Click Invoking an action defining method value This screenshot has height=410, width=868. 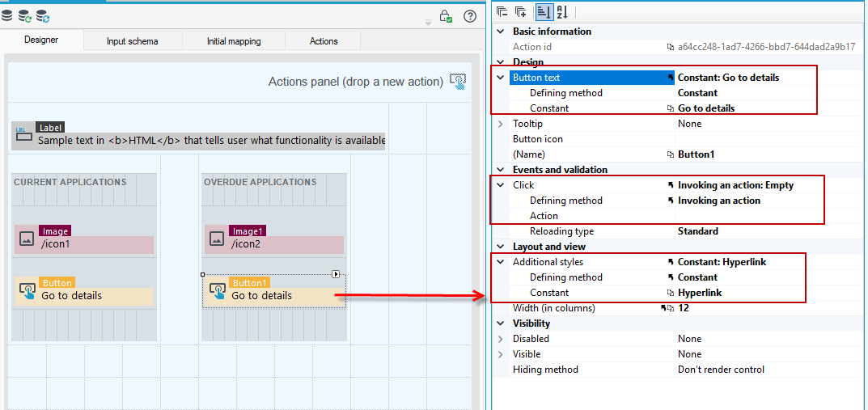click(x=719, y=201)
